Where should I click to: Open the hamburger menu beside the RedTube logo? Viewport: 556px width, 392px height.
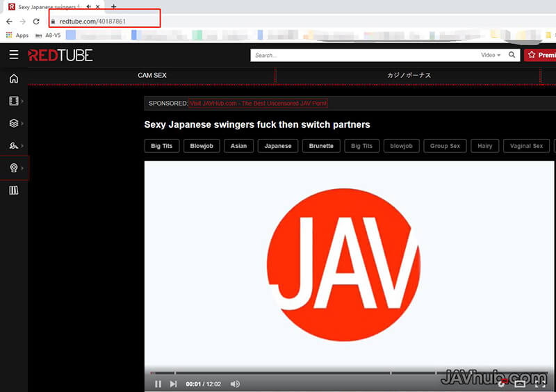point(14,55)
